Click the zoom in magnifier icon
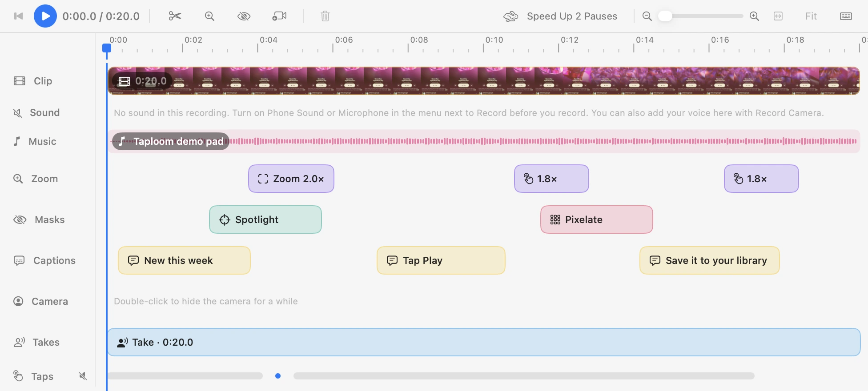The width and height of the screenshot is (868, 391). pos(754,16)
